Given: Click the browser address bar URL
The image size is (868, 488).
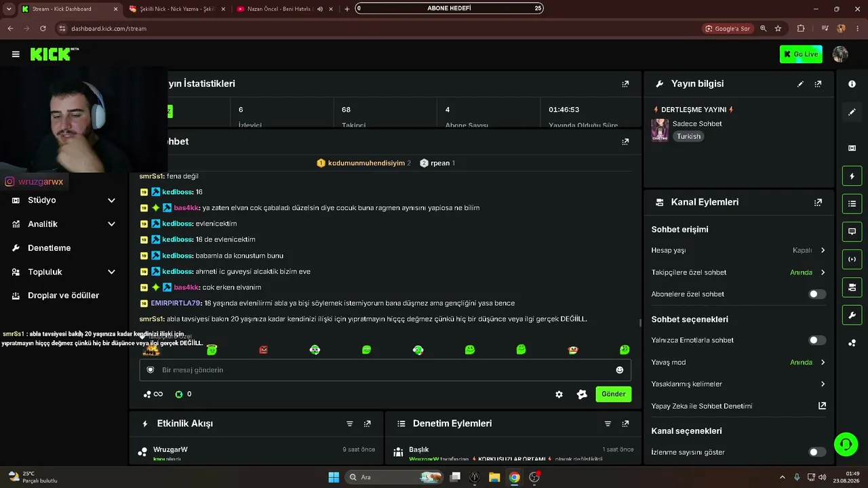Looking at the screenshot, I should [108, 28].
